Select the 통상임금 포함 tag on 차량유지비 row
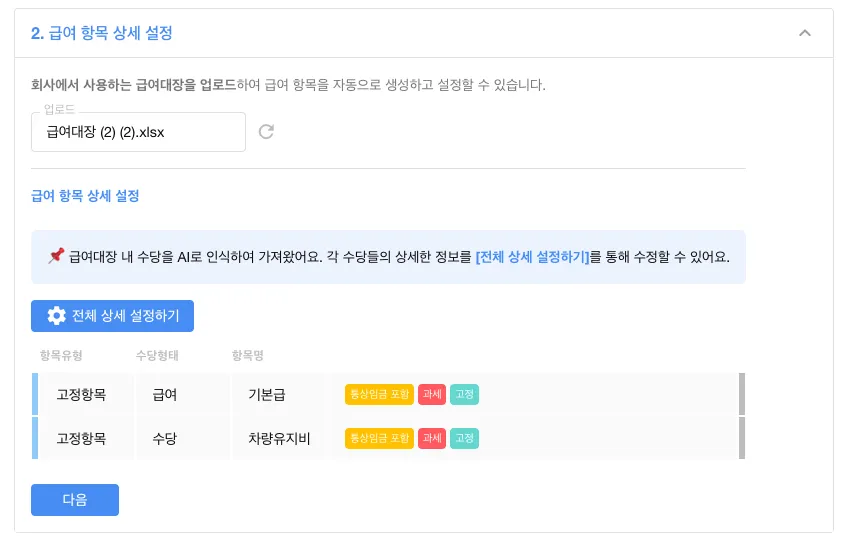Screen dimensions: 847x540 379,438
